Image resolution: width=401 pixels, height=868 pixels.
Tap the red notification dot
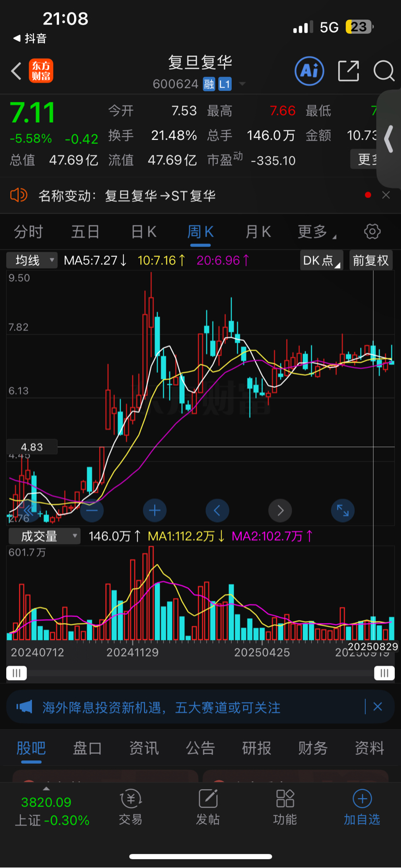point(368,195)
